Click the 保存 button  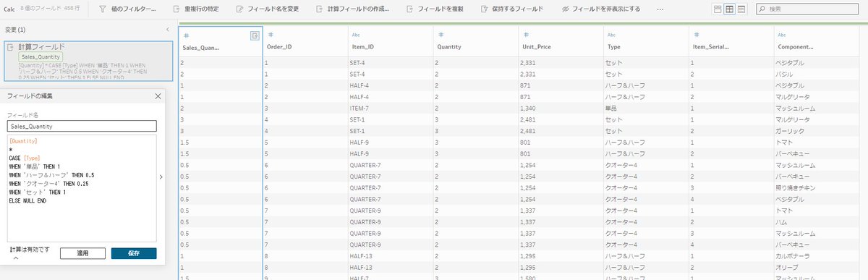(134, 253)
